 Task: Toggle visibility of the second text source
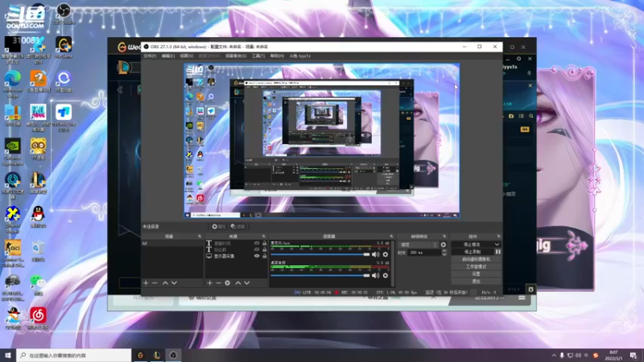click(257, 249)
